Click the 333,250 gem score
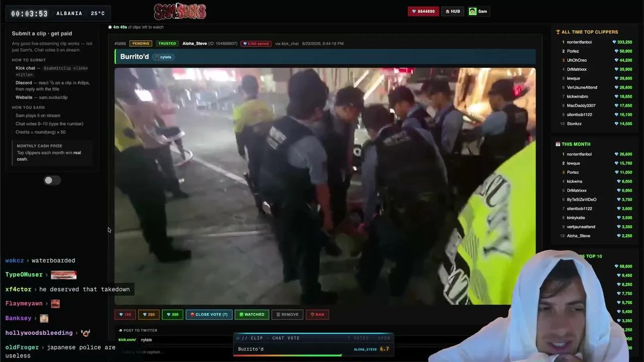 pyautogui.click(x=624, y=42)
